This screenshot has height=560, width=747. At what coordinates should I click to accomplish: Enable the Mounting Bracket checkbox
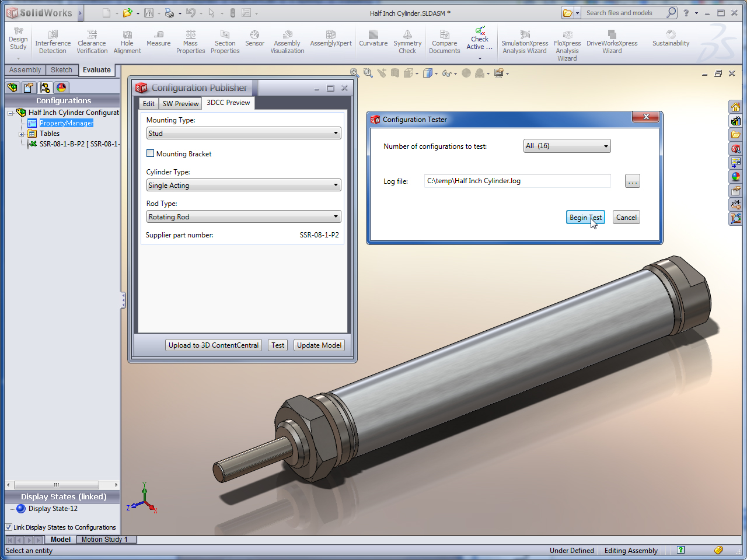(151, 153)
